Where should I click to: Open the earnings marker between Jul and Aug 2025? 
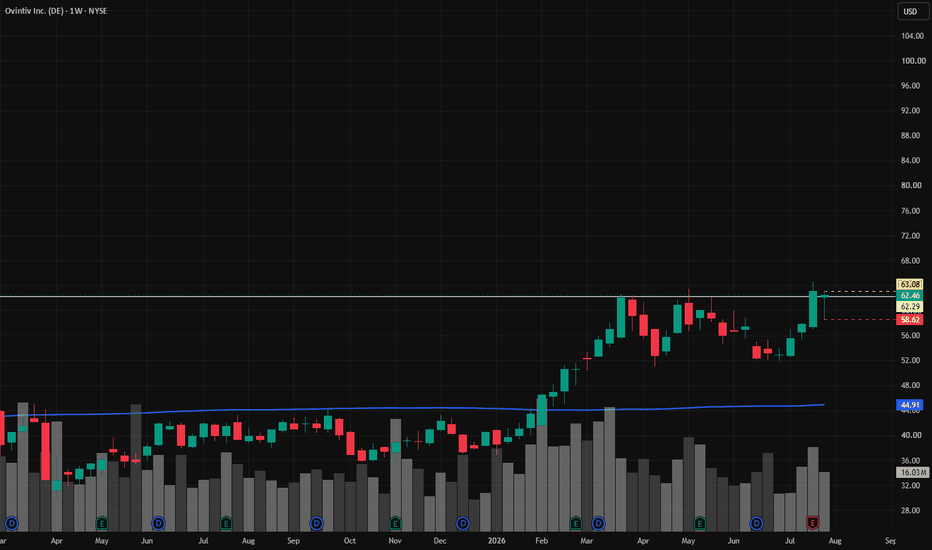tap(226, 523)
